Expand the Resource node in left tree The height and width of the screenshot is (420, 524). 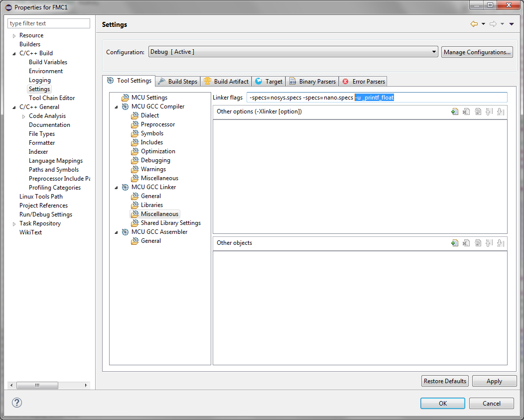[14, 36]
